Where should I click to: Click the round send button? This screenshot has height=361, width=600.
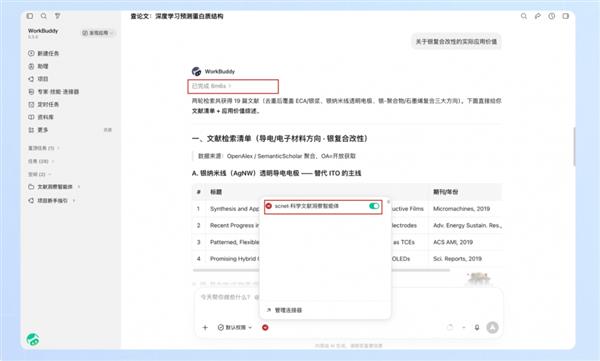coord(492,327)
